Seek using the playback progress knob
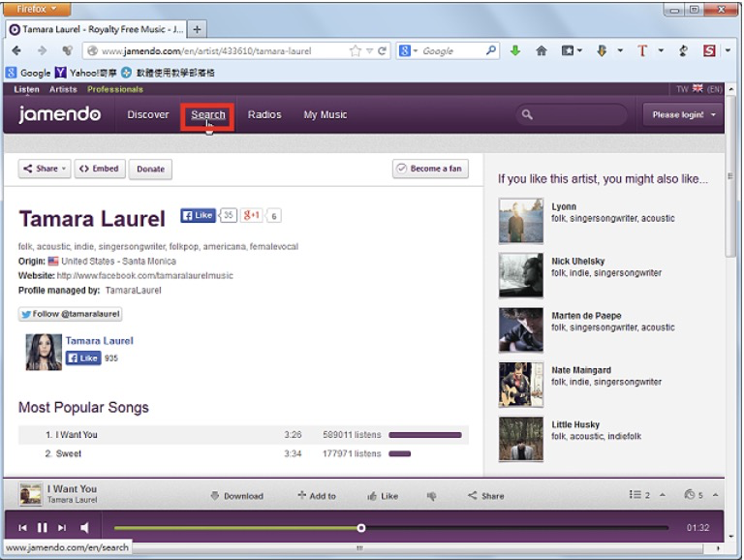Viewport: 744px width, 560px height. (361, 528)
